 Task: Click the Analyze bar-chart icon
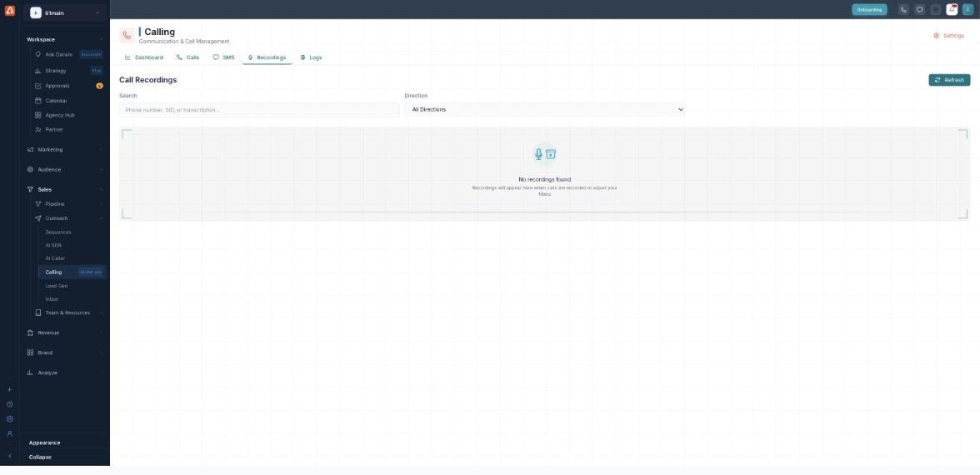click(30, 372)
